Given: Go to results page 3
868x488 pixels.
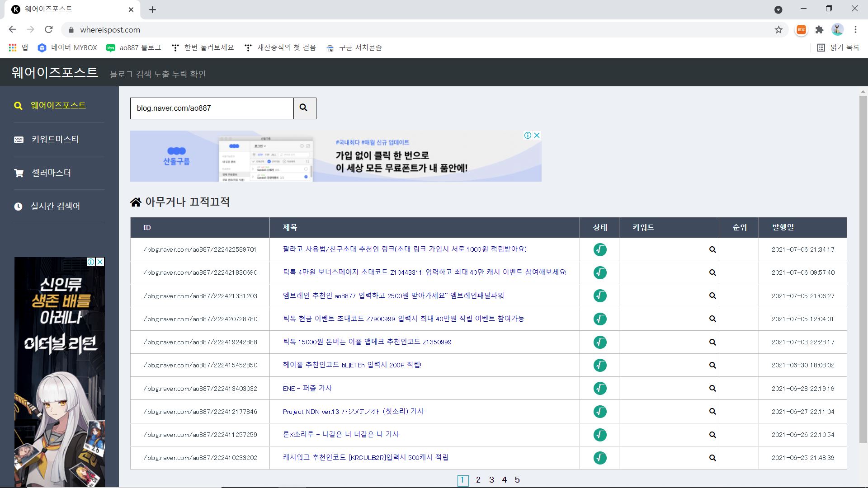Looking at the screenshot, I should (491, 480).
